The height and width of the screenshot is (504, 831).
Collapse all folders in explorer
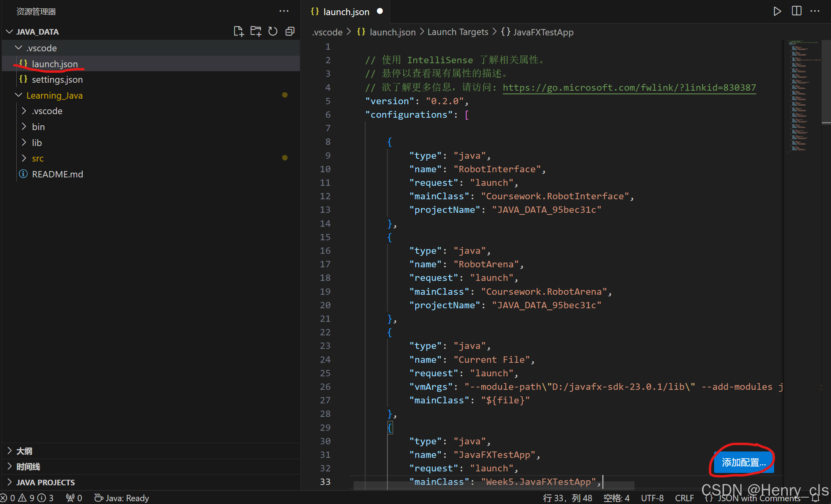(290, 31)
